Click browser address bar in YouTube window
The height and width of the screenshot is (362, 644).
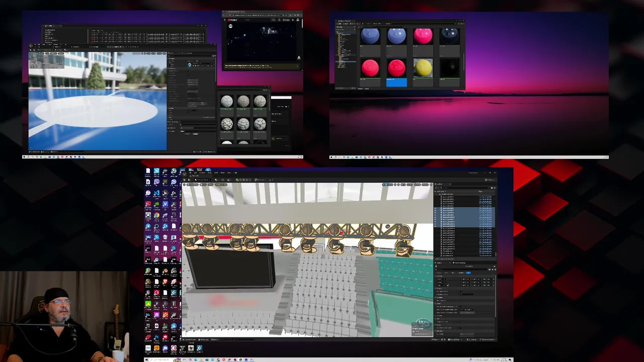[x=256, y=15]
